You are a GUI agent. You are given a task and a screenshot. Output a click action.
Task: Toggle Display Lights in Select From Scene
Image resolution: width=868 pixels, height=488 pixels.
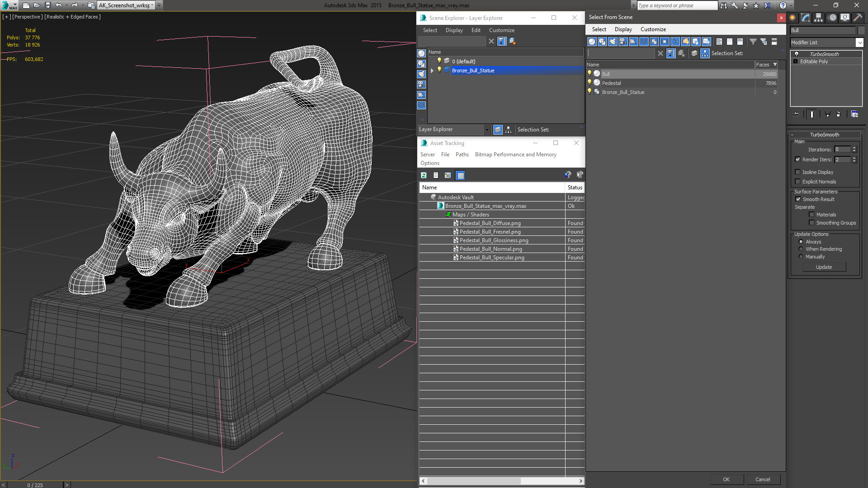click(613, 42)
